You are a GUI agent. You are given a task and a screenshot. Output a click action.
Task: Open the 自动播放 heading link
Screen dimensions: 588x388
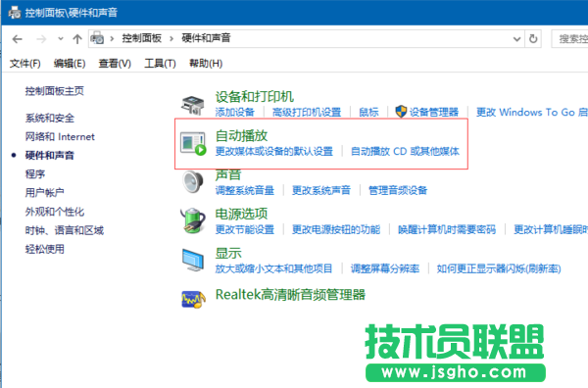[241, 136]
